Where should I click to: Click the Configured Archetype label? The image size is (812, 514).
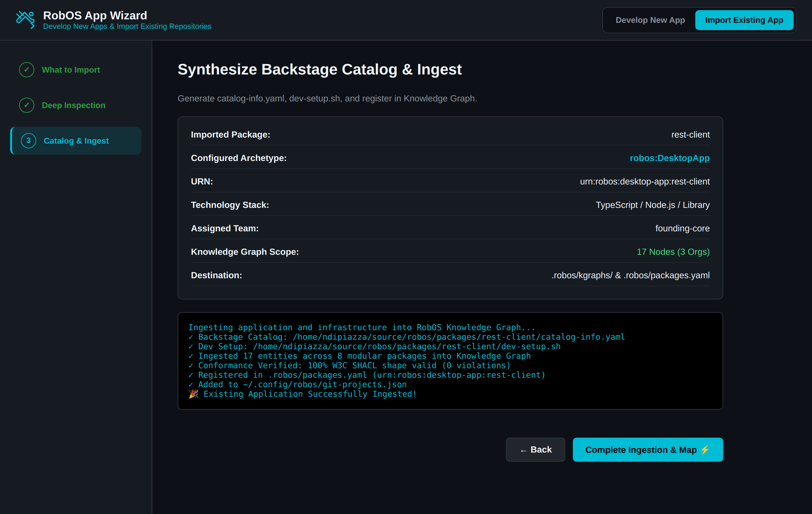tap(239, 157)
